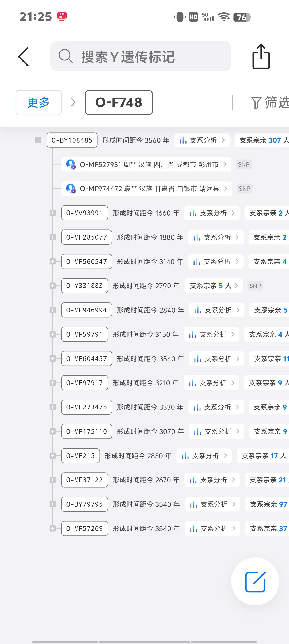The height and width of the screenshot is (644, 289).
Task: Expand the O-BY79795 branch
Action: 53,504
